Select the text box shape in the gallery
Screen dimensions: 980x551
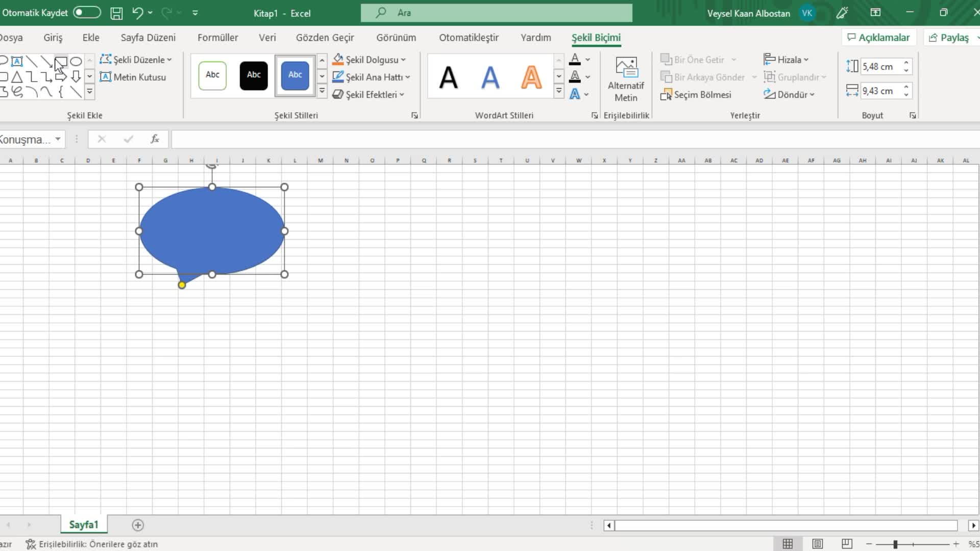click(x=17, y=61)
